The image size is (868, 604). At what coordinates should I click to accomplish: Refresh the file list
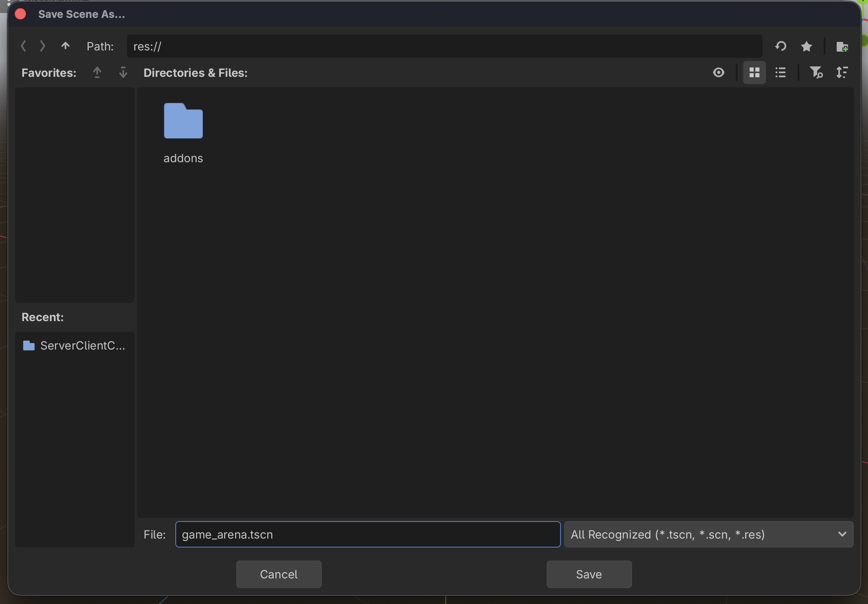781,46
